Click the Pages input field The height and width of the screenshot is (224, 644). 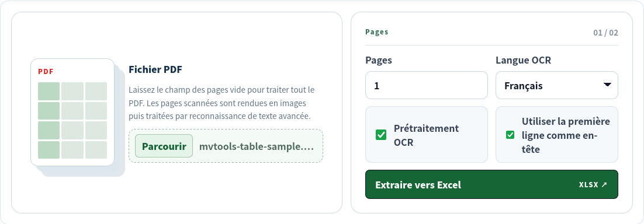coord(427,85)
